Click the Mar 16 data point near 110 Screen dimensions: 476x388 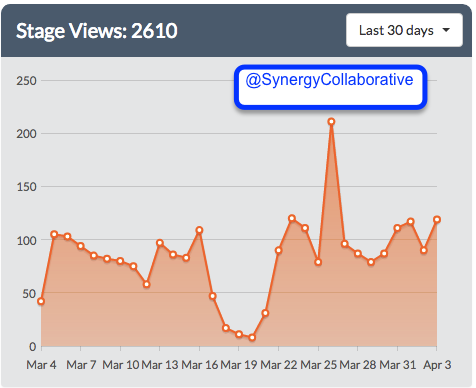(x=199, y=230)
